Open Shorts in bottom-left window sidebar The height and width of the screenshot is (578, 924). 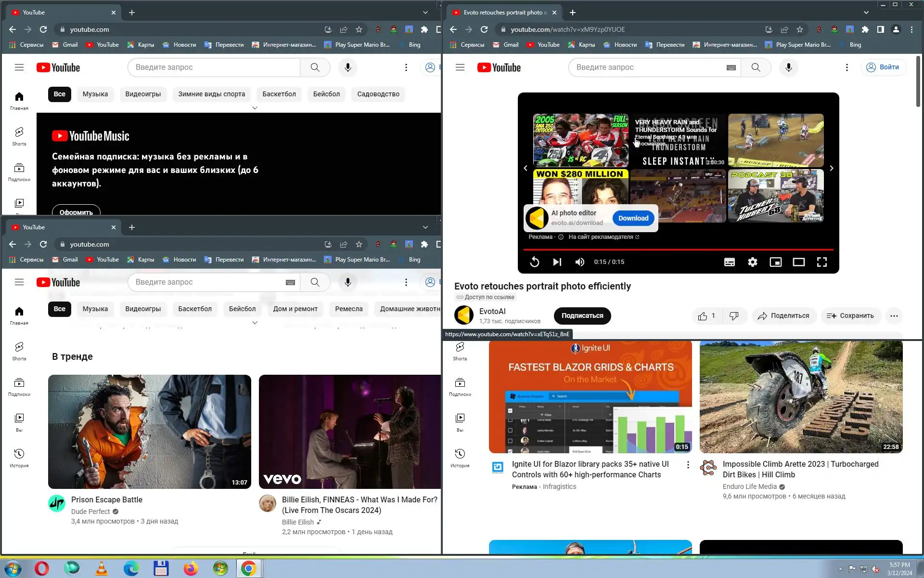[x=19, y=351]
